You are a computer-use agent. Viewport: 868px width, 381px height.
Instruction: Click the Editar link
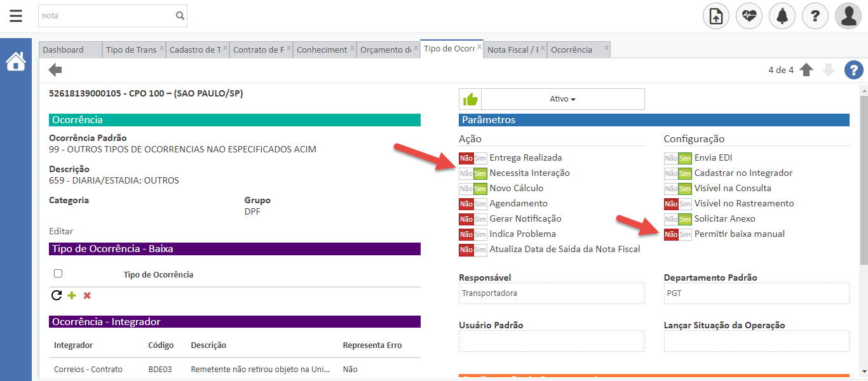click(61, 231)
